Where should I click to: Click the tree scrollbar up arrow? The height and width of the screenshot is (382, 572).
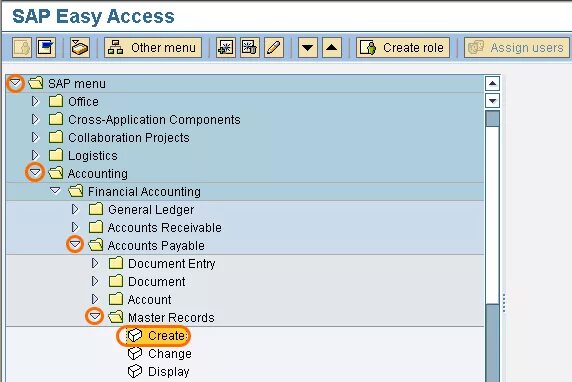[x=492, y=84]
